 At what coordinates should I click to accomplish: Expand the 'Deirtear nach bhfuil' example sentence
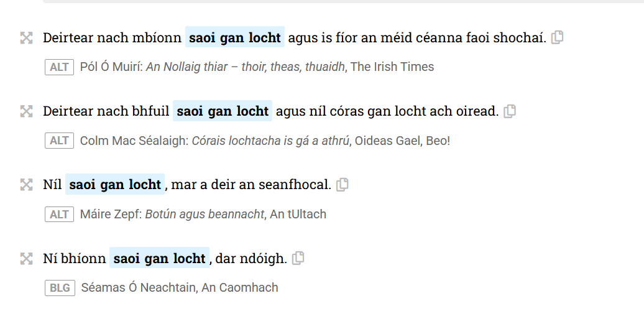[x=26, y=111]
